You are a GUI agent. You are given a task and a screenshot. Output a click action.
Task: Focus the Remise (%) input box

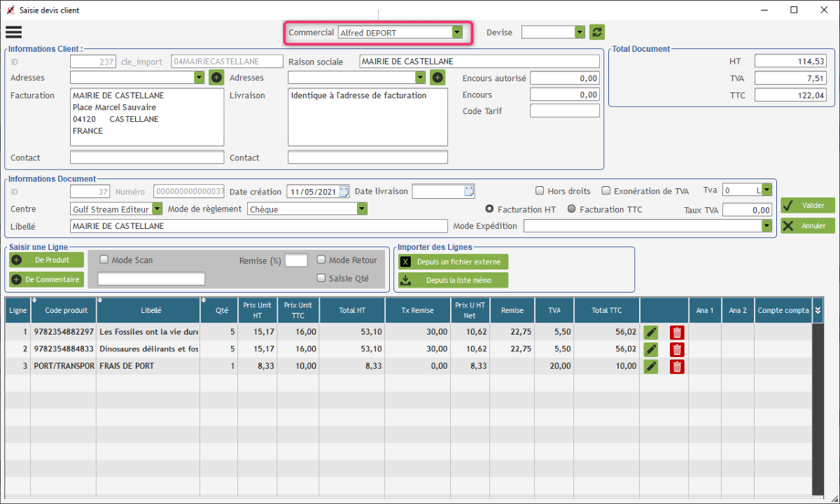pos(296,260)
